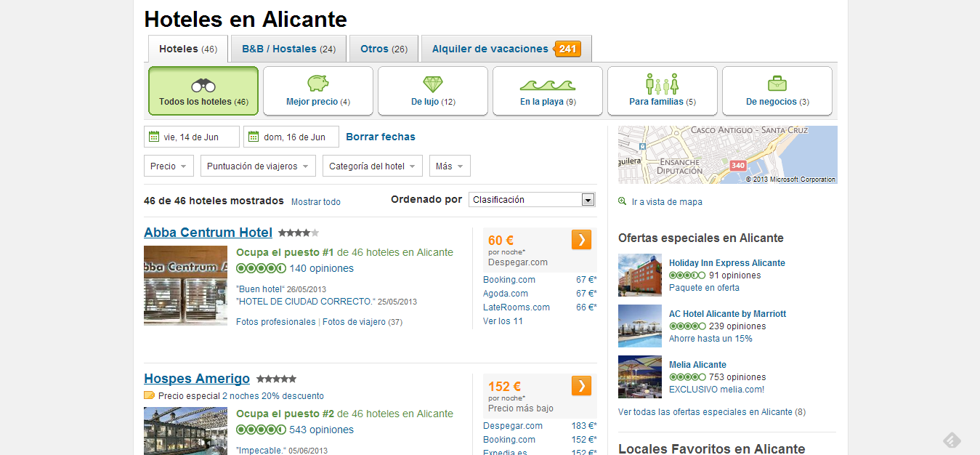
Task: Click 'Borrar fechas' link
Action: coord(381,137)
